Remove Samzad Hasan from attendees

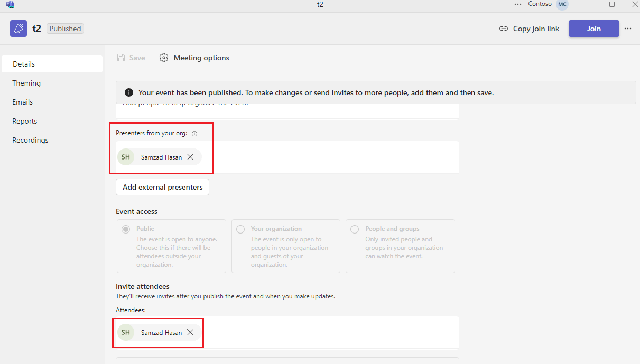coord(190,332)
